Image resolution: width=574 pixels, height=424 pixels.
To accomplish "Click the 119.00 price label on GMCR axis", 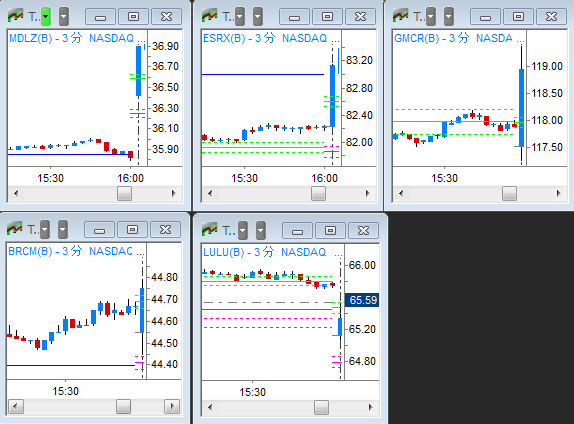I will point(547,66).
